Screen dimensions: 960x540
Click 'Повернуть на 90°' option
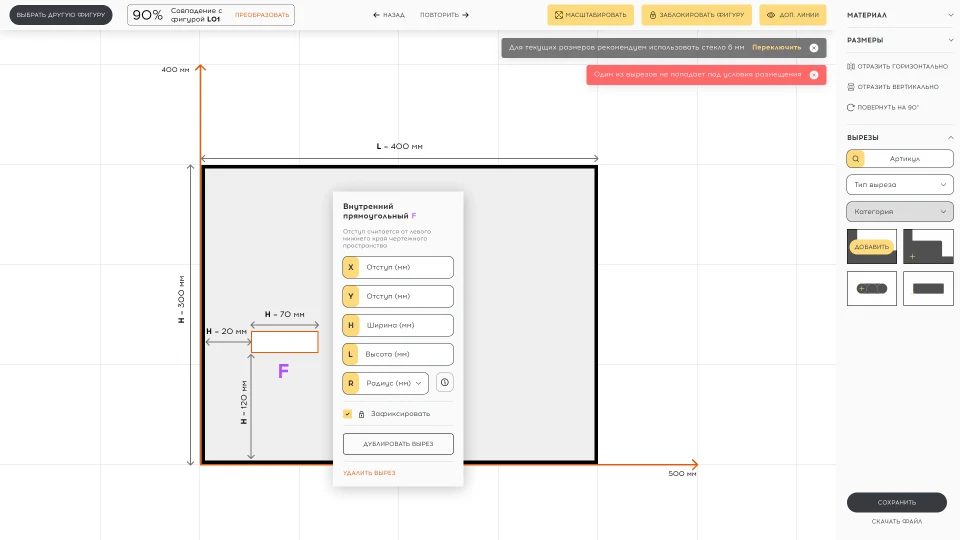point(883,107)
